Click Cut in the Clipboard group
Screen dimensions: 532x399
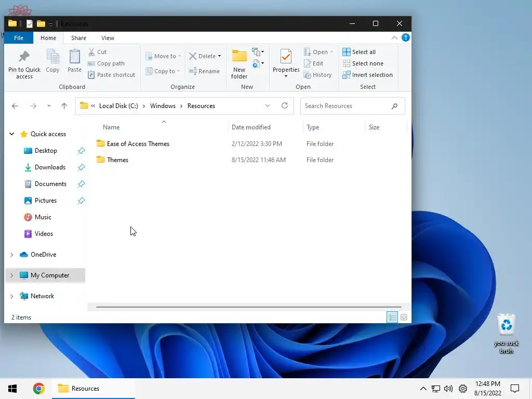[x=97, y=52]
